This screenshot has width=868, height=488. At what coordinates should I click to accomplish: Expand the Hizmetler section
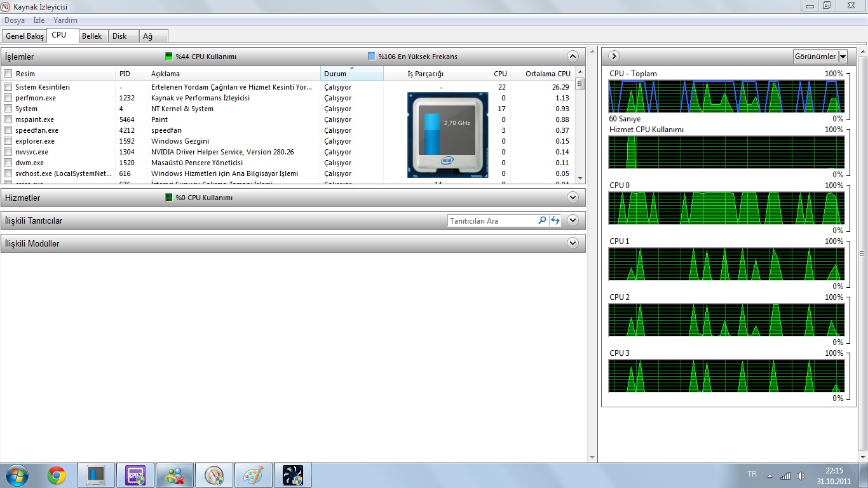[x=573, y=198]
